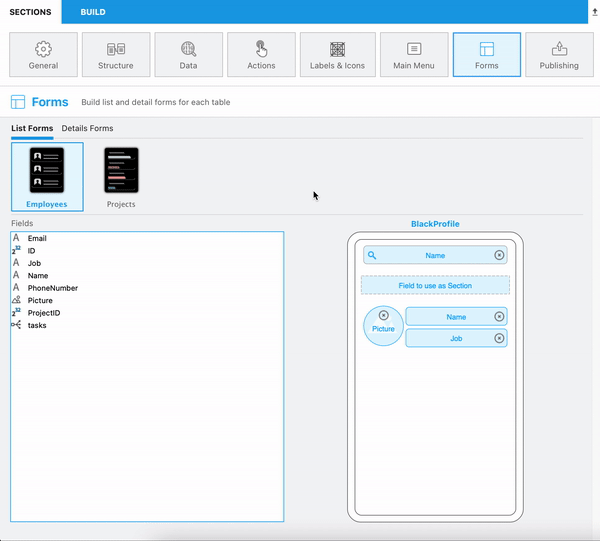Viewport: 600px width, 541px height.
Task: Click the ID integer type icon
Action: point(16,250)
